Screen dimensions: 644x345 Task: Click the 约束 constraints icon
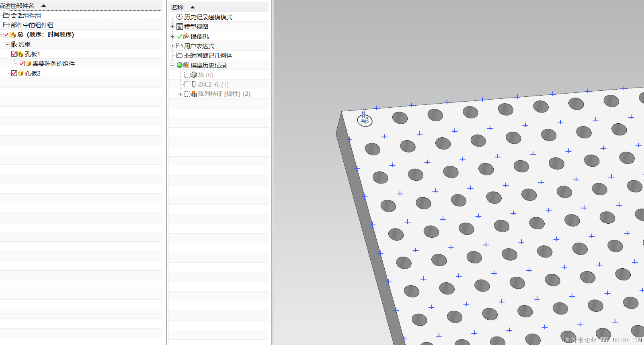(14, 44)
